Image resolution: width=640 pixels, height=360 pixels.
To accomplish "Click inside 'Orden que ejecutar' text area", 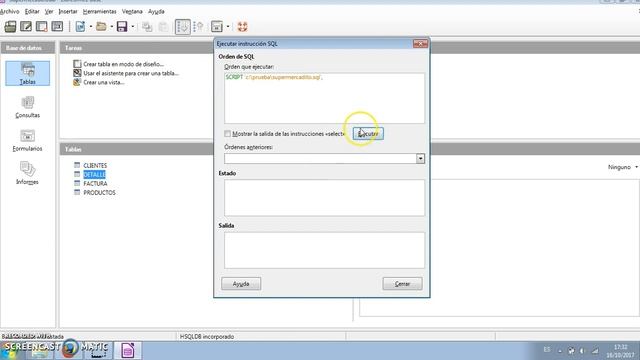I will (324, 98).
